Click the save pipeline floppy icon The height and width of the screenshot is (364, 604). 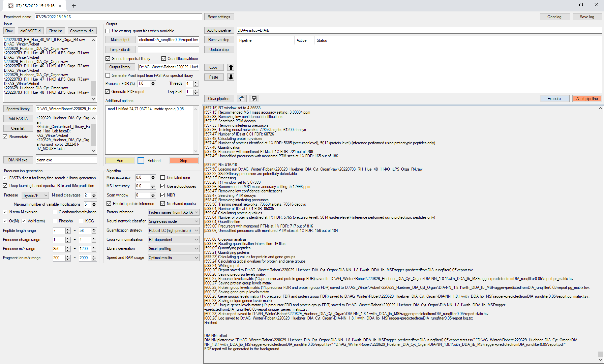pyautogui.click(x=254, y=99)
